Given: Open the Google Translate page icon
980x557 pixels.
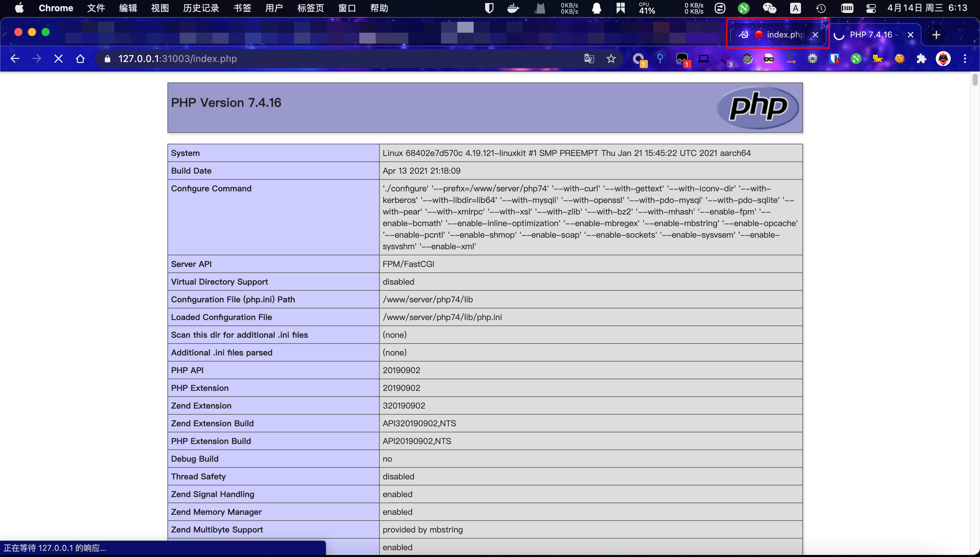Looking at the screenshot, I should [589, 59].
